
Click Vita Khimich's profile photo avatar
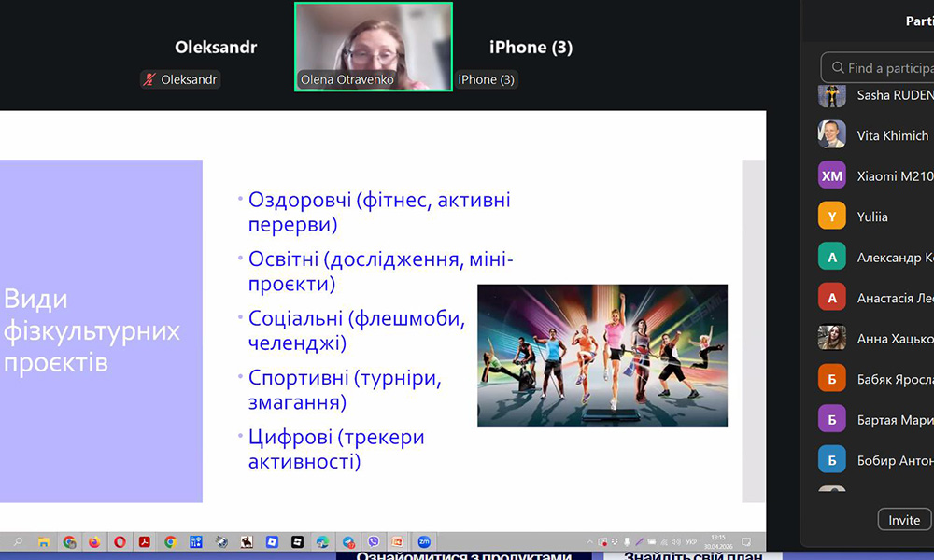click(832, 135)
